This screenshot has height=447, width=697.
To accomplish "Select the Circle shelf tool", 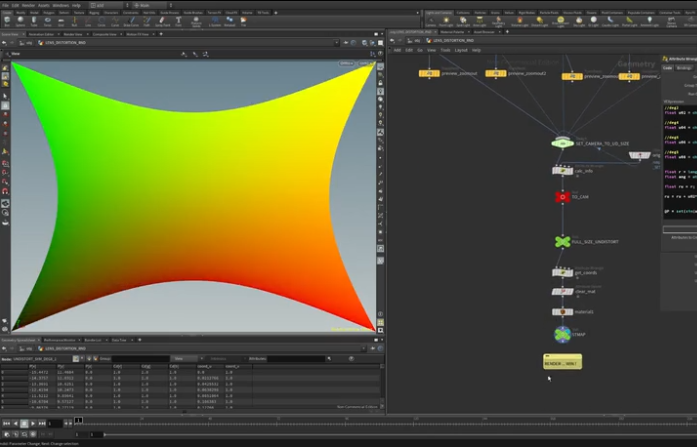I will 102,21.
